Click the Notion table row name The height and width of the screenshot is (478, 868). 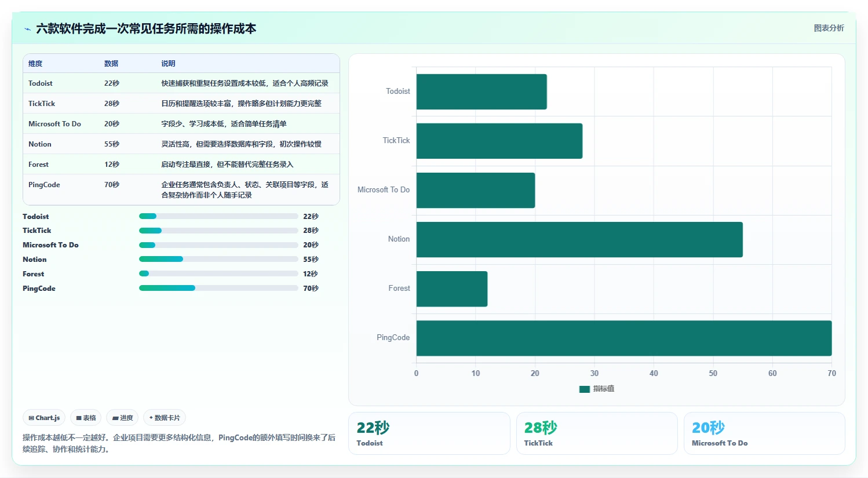coord(40,144)
